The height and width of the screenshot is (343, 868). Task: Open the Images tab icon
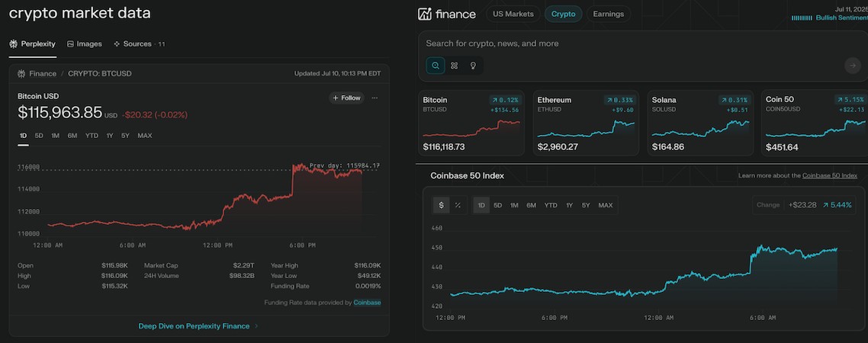point(70,43)
